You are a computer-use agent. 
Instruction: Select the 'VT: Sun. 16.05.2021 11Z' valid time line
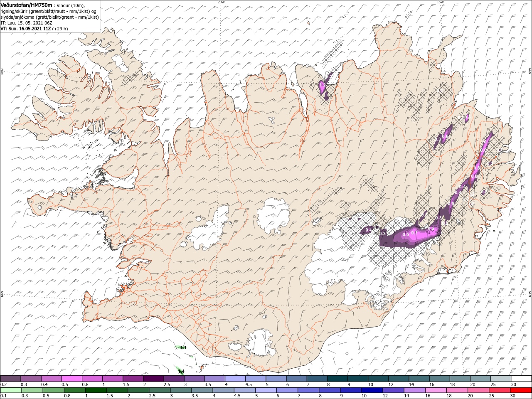(26, 29)
